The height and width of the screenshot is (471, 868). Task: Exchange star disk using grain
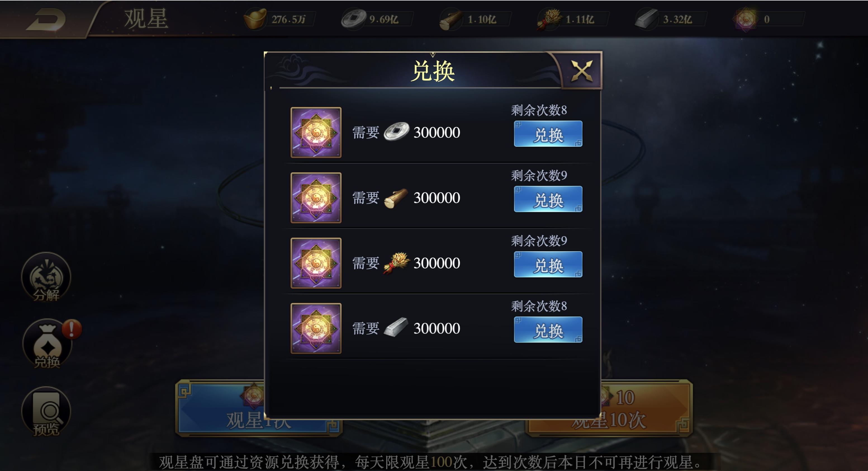[548, 264]
